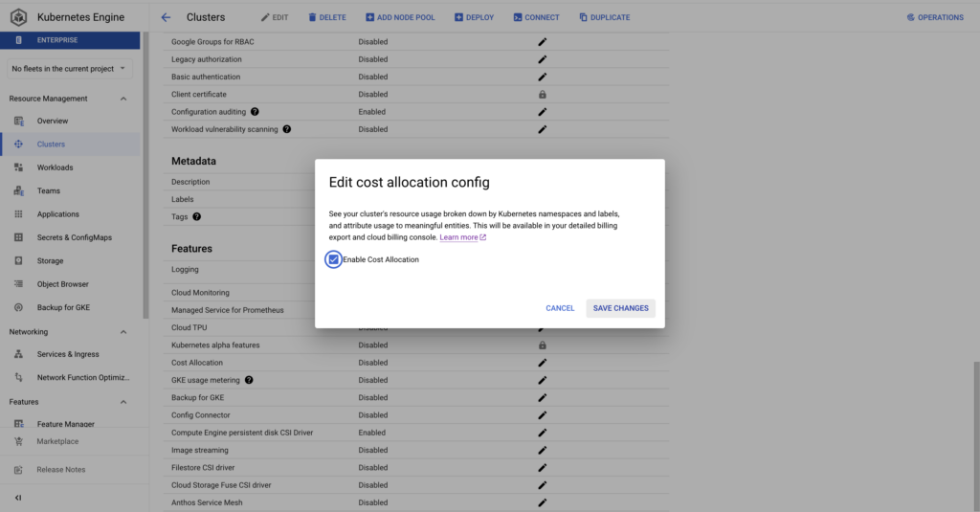980x512 pixels.
Task: Edit Filestore CSI driver setting
Action: coord(542,468)
